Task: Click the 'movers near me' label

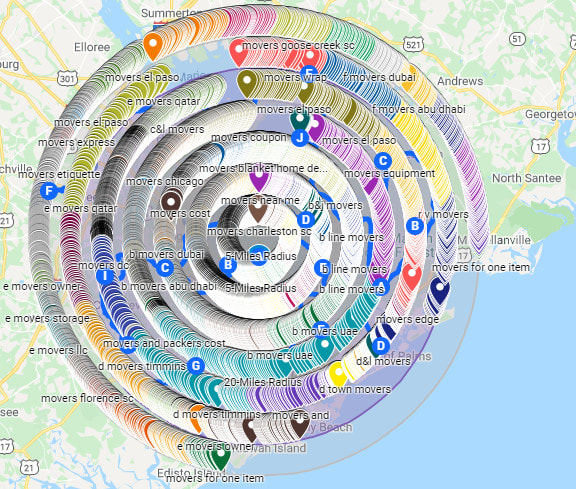Action: click(x=260, y=201)
